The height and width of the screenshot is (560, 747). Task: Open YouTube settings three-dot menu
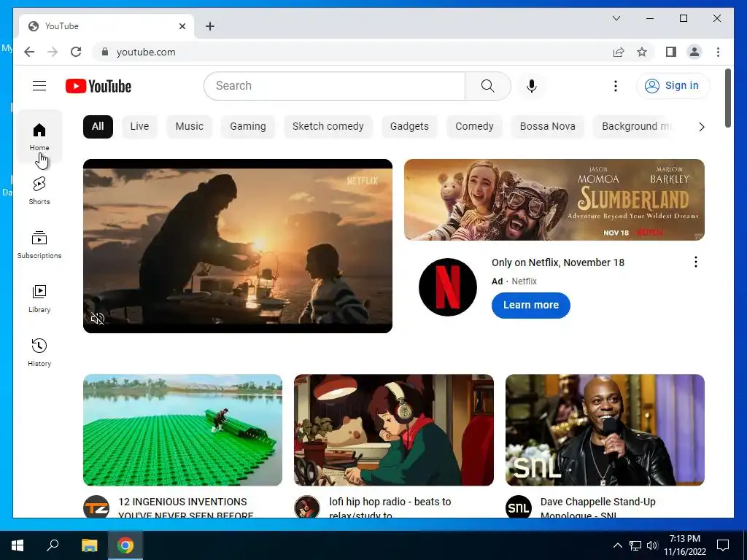click(x=616, y=86)
